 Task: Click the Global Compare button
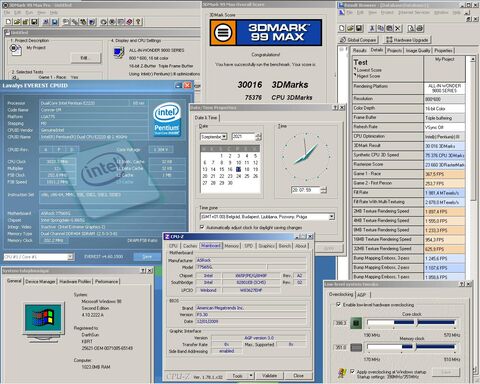[x=358, y=40]
